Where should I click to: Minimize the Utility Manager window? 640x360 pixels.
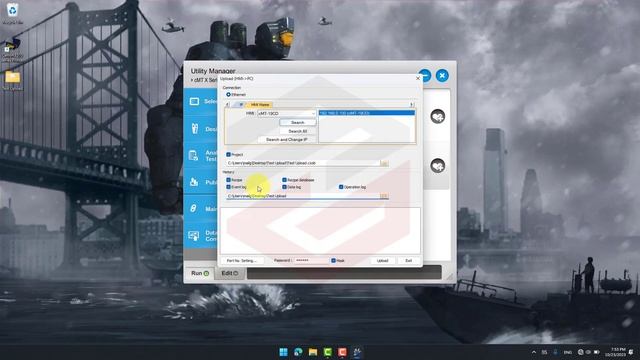click(425, 76)
